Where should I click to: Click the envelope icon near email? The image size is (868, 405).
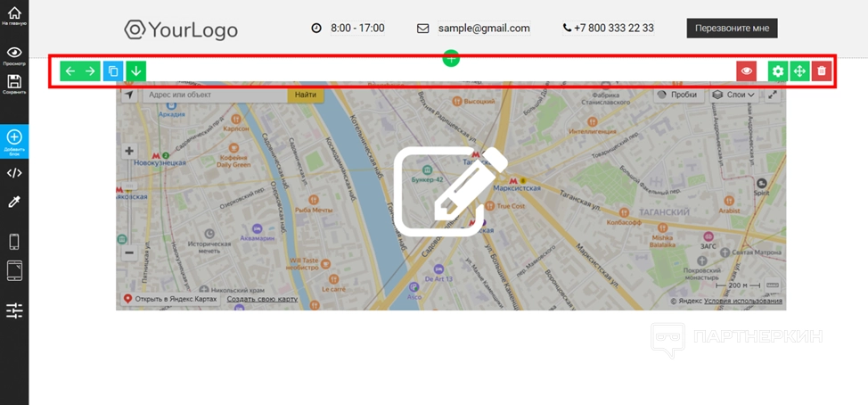coord(423,28)
